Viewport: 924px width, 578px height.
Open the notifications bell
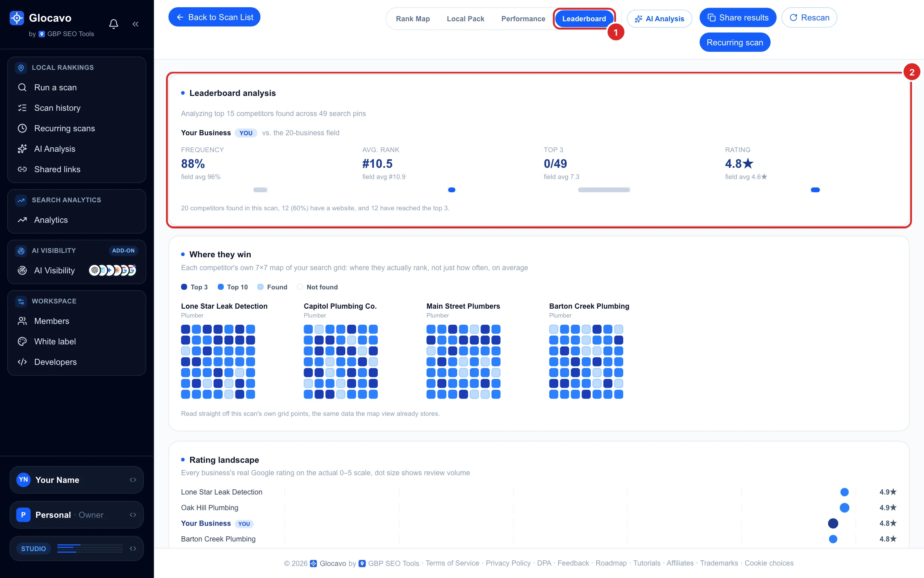coord(114,24)
